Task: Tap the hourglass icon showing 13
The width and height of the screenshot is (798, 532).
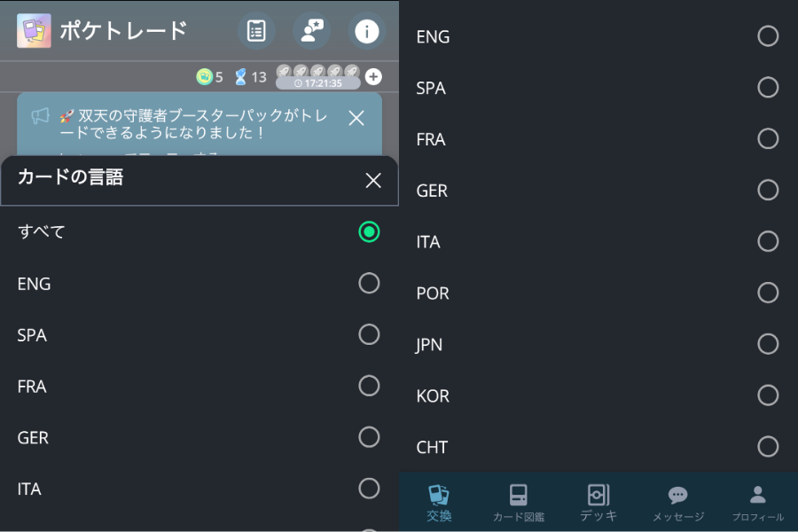Action: [x=240, y=77]
